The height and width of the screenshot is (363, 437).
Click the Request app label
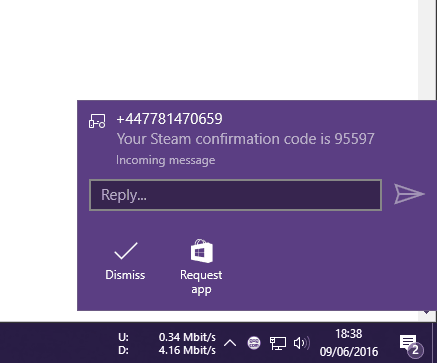click(x=201, y=282)
